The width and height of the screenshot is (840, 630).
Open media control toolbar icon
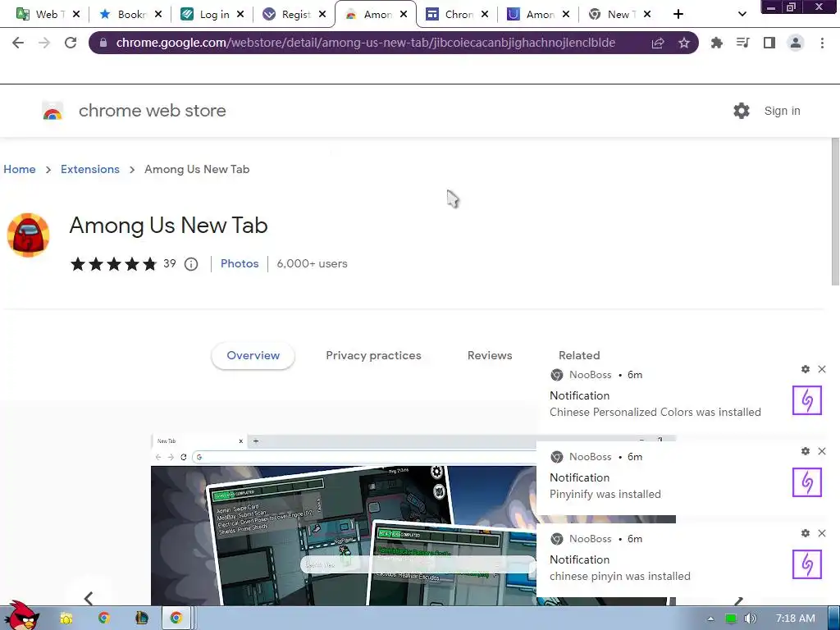click(742, 43)
